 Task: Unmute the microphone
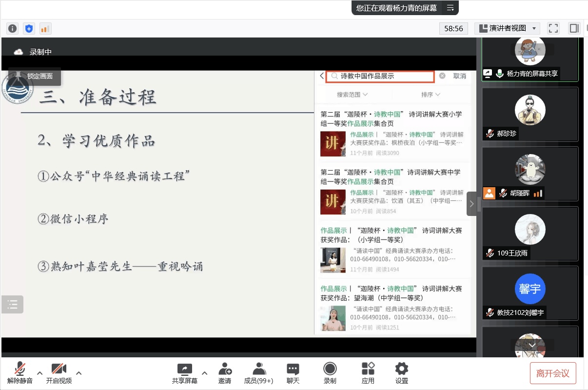(20, 373)
